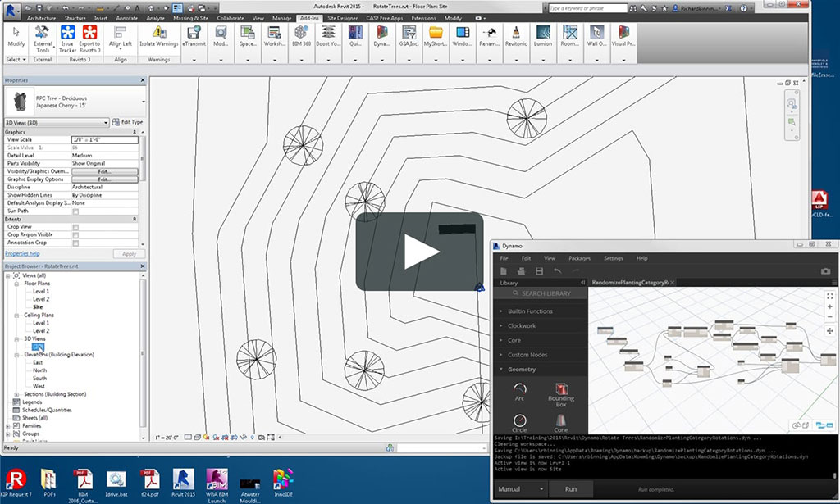Open the Dynamo add-in ribbon button
840x504 pixels.
(x=382, y=36)
